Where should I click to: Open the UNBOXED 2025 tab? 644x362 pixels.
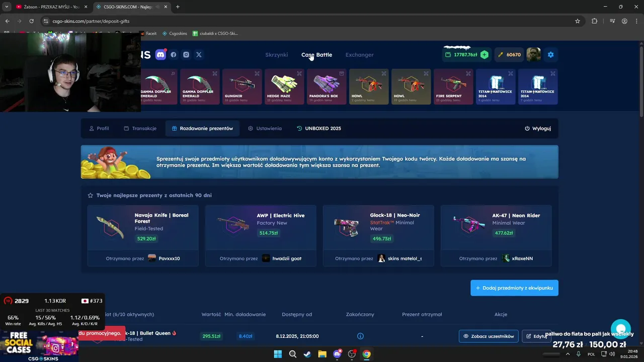click(x=319, y=128)
